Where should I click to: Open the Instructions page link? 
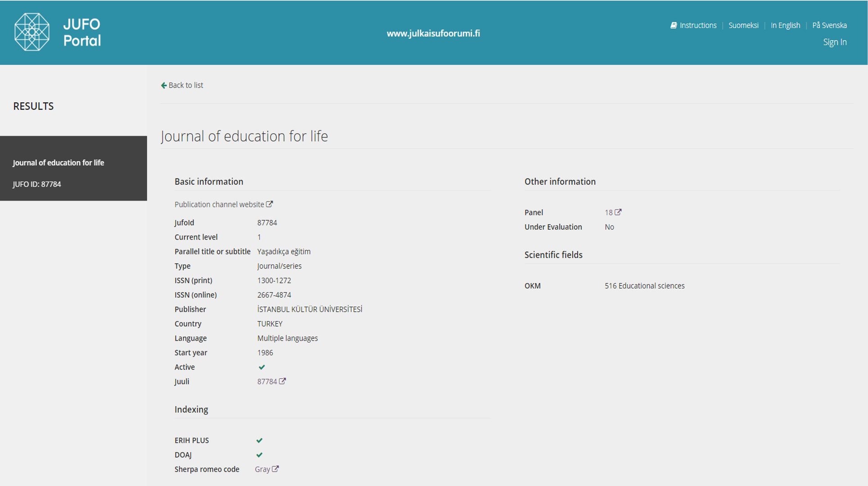(x=698, y=25)
